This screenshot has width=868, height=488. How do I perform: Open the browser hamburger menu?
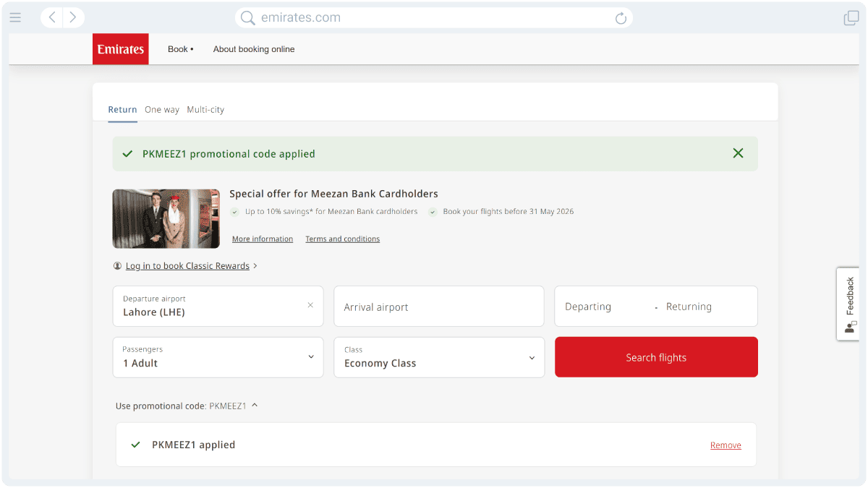point(15,18)
